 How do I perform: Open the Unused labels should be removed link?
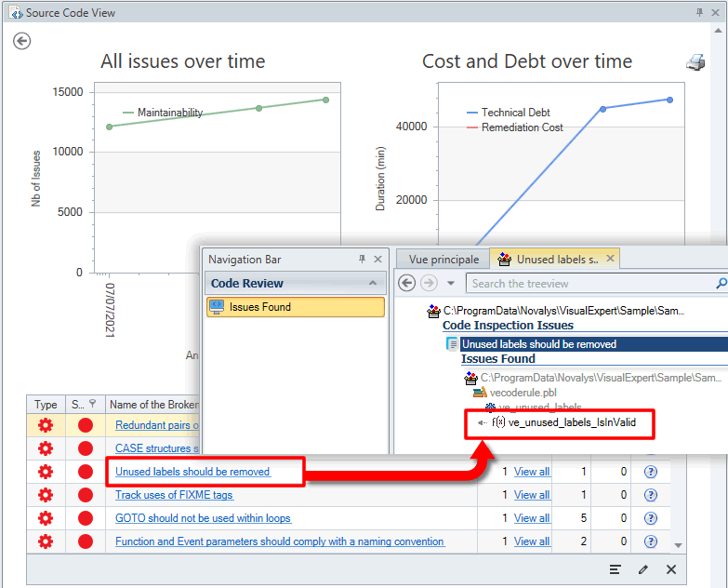point(192,472)
